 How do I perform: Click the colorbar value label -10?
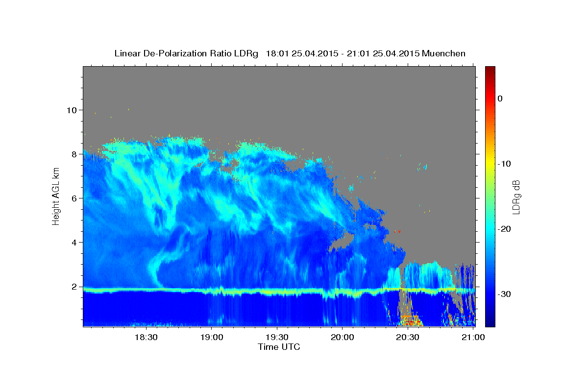[x=504, y=164]
